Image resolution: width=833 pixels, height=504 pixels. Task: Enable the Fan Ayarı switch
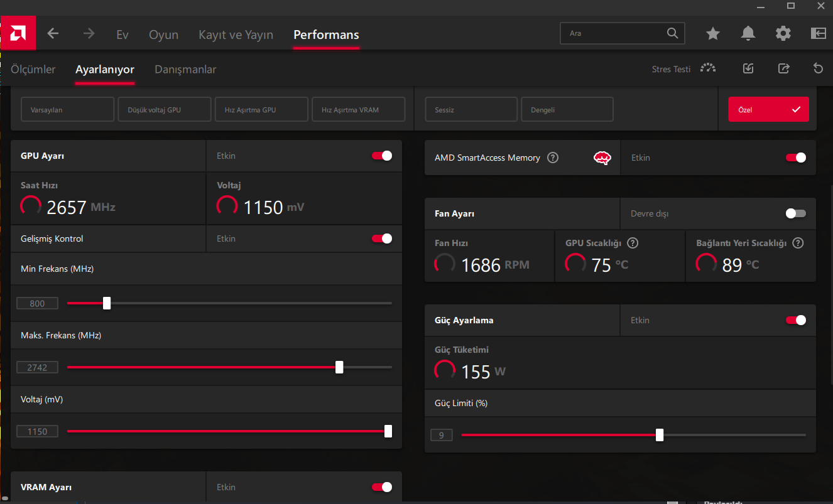[796, 213]
